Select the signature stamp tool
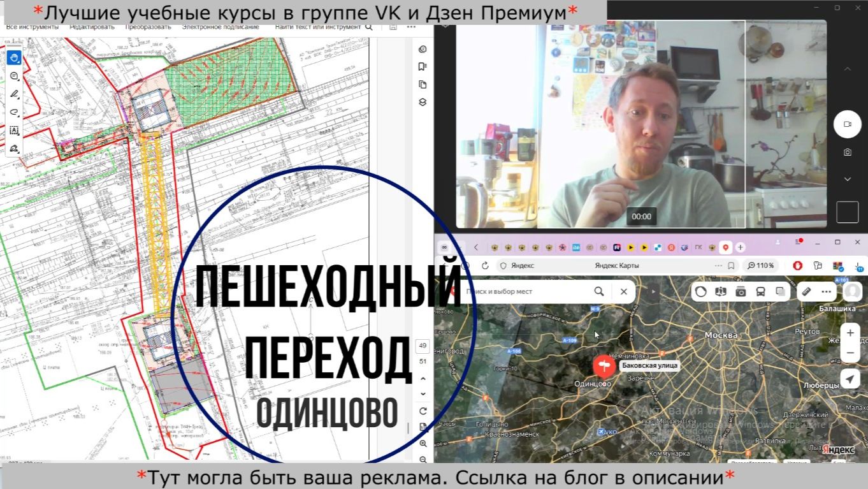The width and height of the screenshot is (868, 489). pyautogui.click(x=14, y=148)
